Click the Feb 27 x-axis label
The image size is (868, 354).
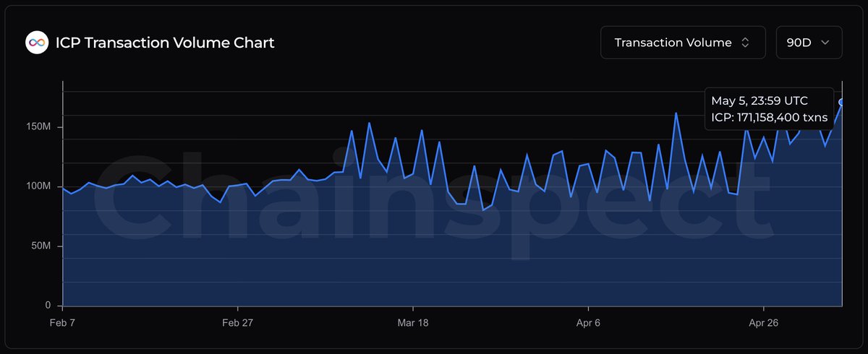(x=238, y=323)
